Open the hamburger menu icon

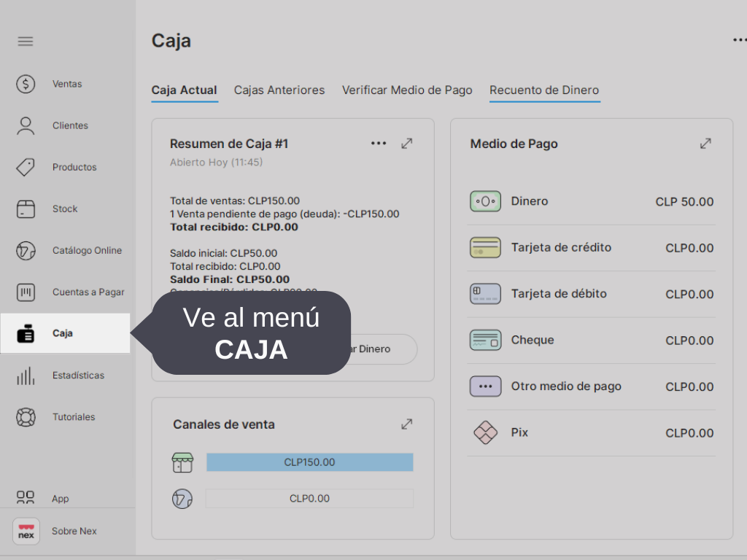(26, 42)
